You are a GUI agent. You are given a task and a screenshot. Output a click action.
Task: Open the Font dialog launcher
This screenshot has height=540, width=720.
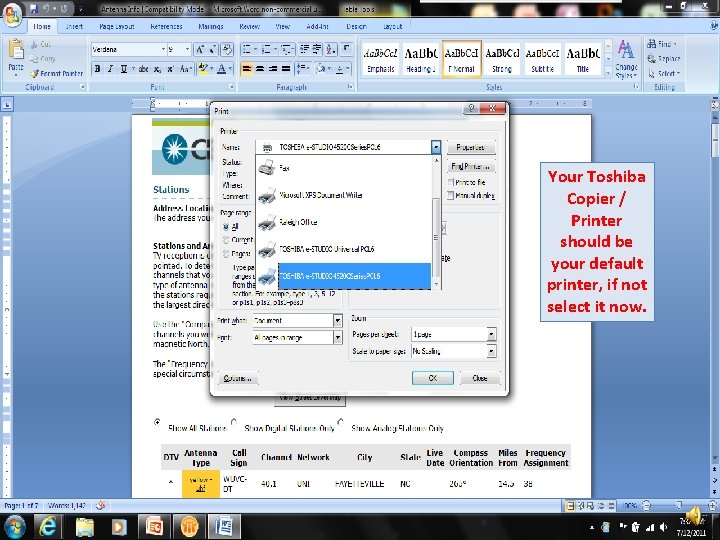231,86
